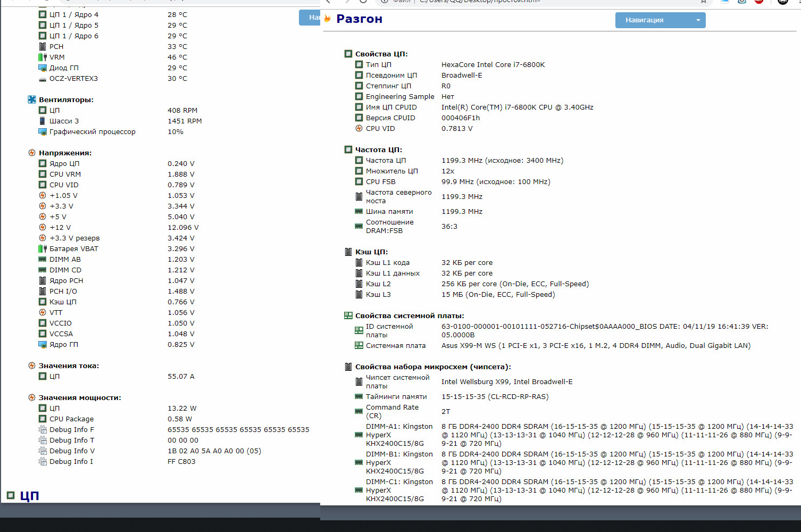Click the Значения тока section icon
801x532 pixels.
point(32,365)
